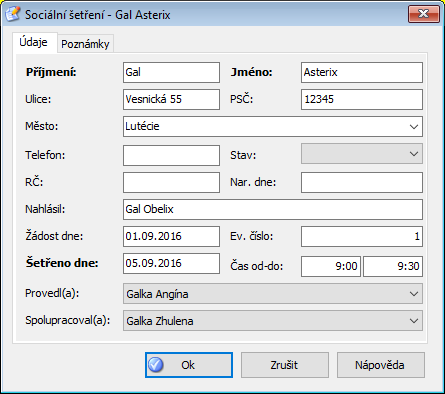The width and height of the screenshot is (445, 394).
Task: Click the Provedl(a): label
Action: [x=52, y=293]
